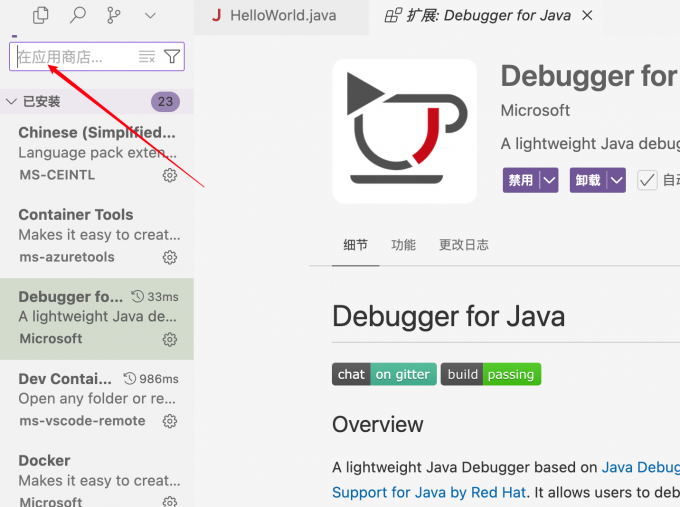Screen dimensions: 680x507
Task: Open the 更改日志 changelog tab
Action: tap(463, 245)
